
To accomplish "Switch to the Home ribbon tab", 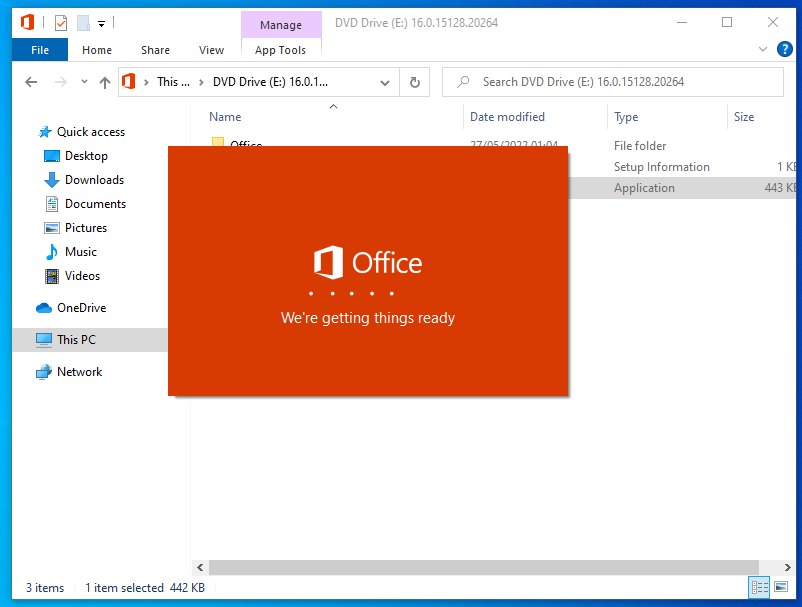I will (97, 50).
